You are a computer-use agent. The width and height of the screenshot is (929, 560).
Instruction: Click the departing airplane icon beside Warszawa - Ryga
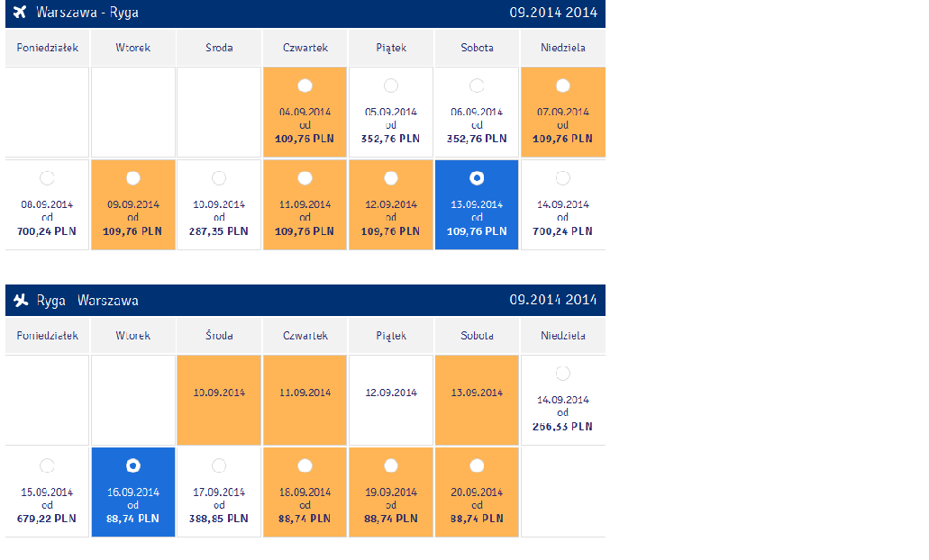(20, 12)
